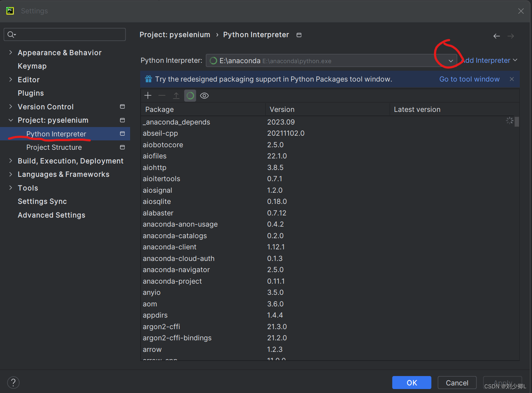This screenshot has height=393, width=532.
Task: Open Advanced Settings page
Action: tap(52, 215)
